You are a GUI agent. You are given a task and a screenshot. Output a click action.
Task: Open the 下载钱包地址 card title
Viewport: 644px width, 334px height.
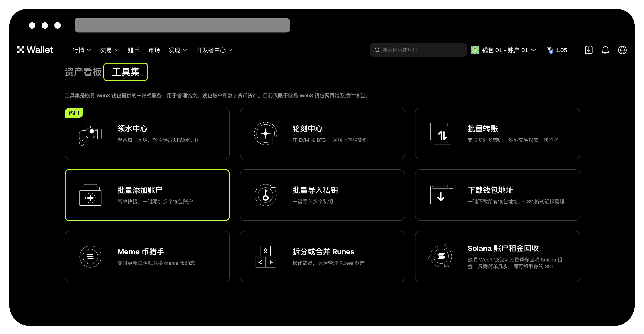tap(490, 190)
